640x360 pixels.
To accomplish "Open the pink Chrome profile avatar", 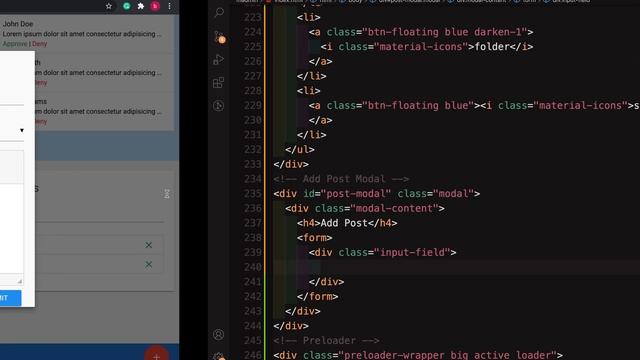I will [x=155, y=6].
